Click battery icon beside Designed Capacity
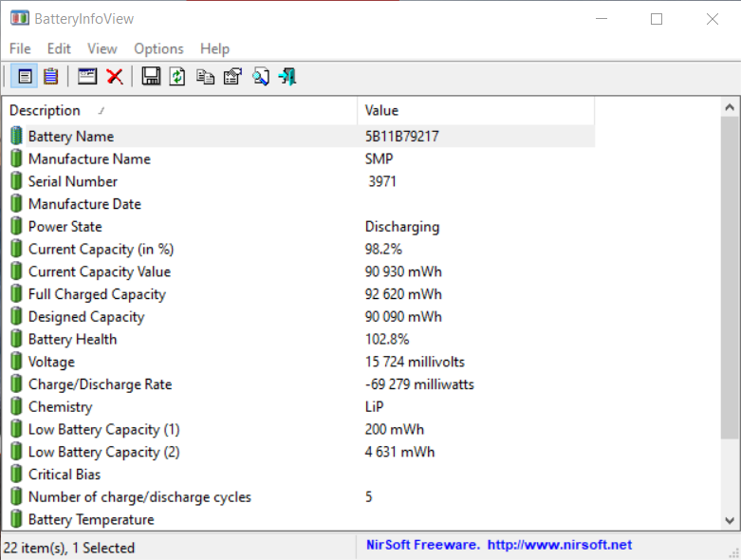The width and height of the screenshot is (741, 560). pyautogui.click(x=16, y=316)
